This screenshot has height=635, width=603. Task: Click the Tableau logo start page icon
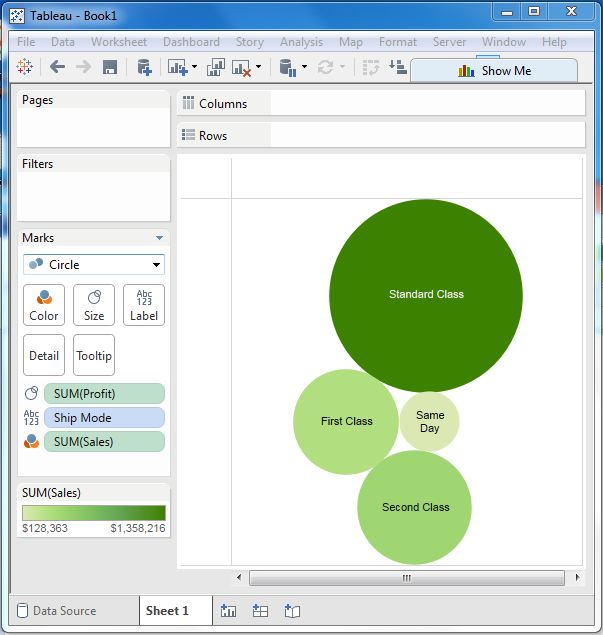tap(25, 67)
